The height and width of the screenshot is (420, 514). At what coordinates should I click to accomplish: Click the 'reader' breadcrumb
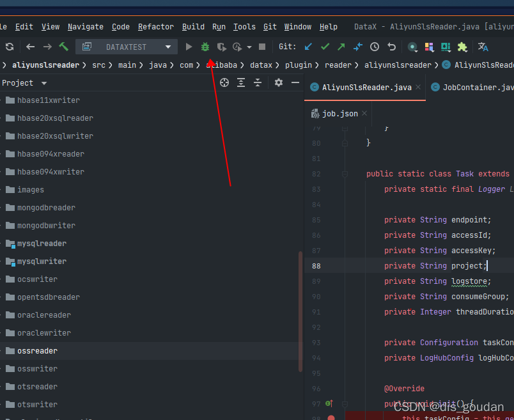click(x=338, y=65)
